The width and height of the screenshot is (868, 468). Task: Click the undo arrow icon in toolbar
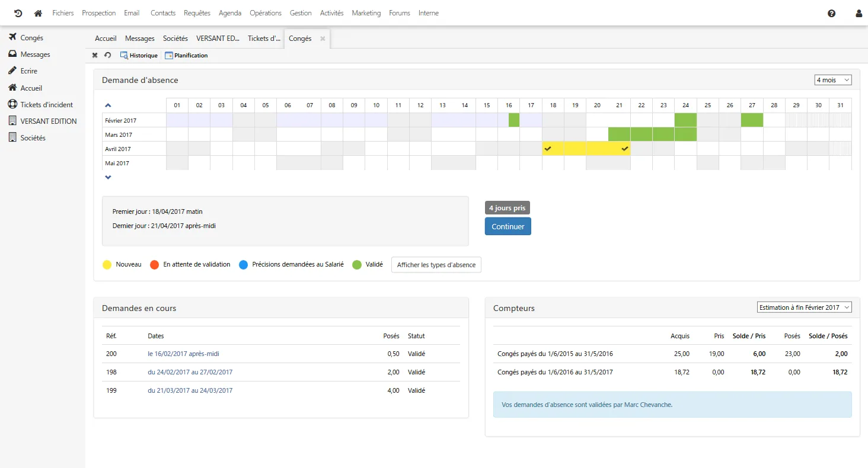(107, 55)
